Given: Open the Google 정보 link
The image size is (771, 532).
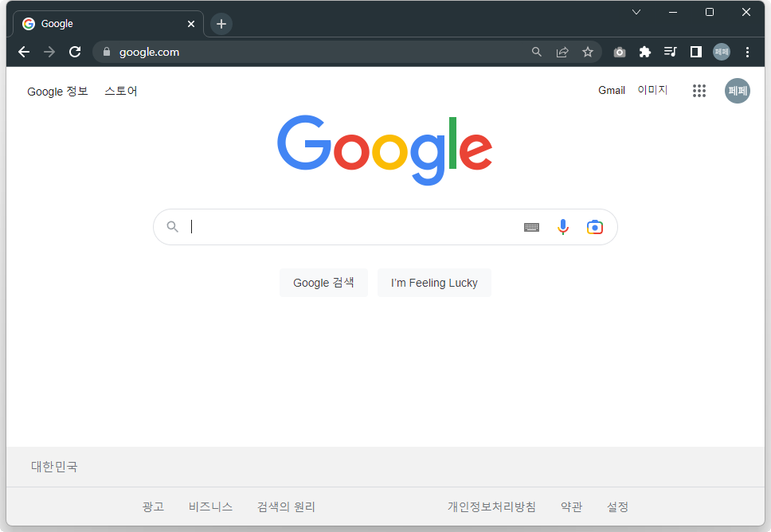Looking at the screenshot, I should point(57,91).
